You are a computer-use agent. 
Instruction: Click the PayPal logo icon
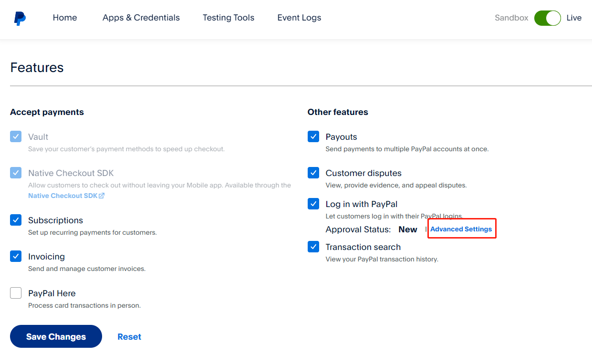(20, 19)
